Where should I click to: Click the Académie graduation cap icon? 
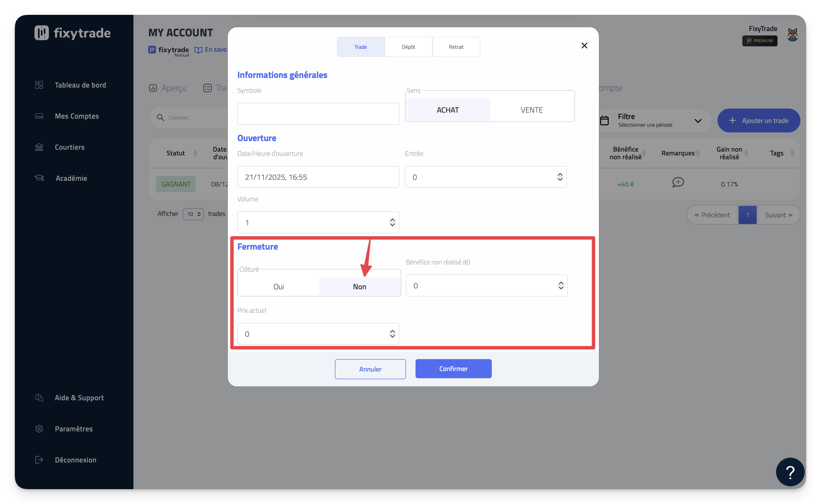(x=39, y=178)
